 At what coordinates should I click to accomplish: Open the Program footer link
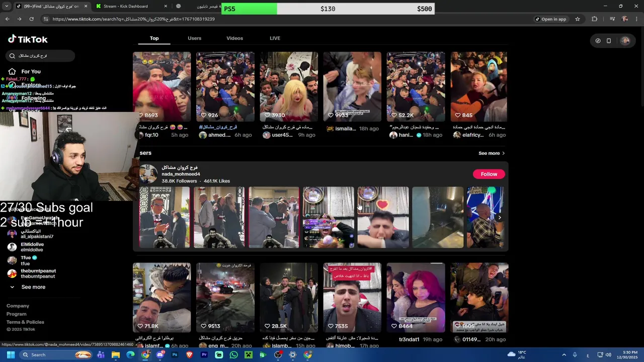click(16, 314)
